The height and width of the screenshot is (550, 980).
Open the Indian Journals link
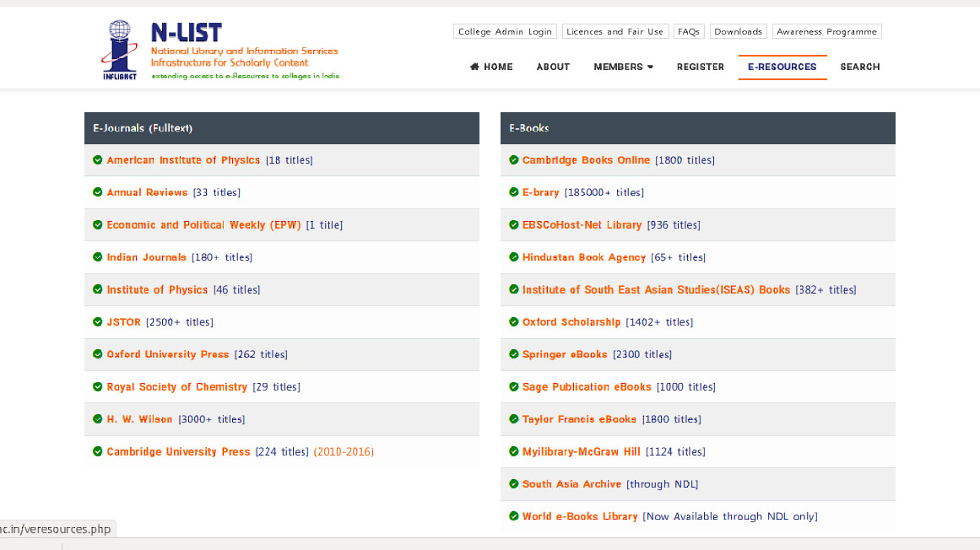tap(146, 257)
